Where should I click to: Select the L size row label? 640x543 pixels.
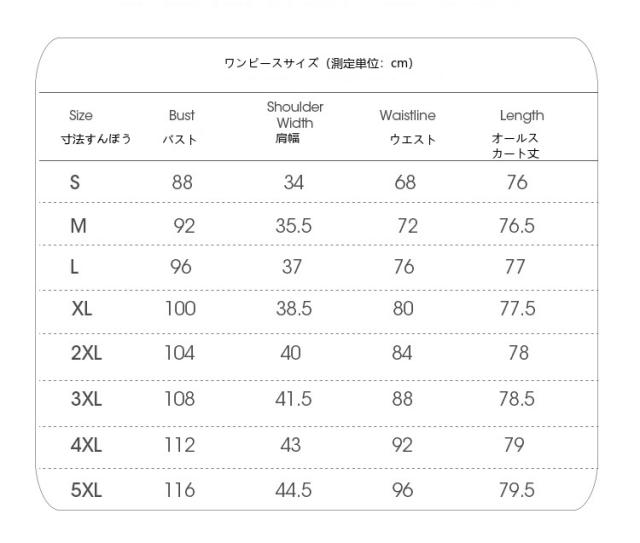pyautogui.click(x=76, y=268)
